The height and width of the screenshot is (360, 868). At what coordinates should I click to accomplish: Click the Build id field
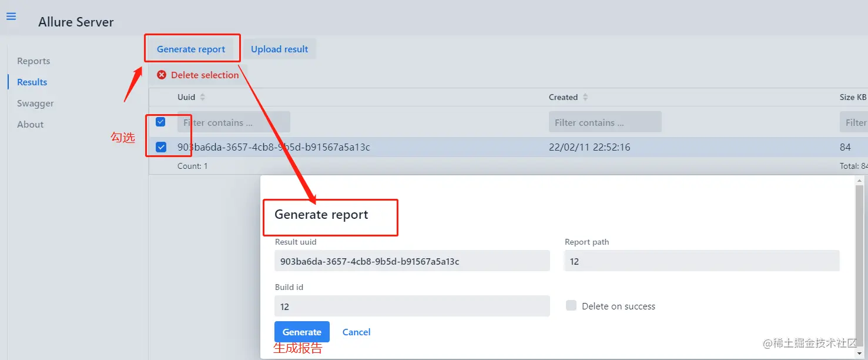pyautogui.click(x=412, y=306)
